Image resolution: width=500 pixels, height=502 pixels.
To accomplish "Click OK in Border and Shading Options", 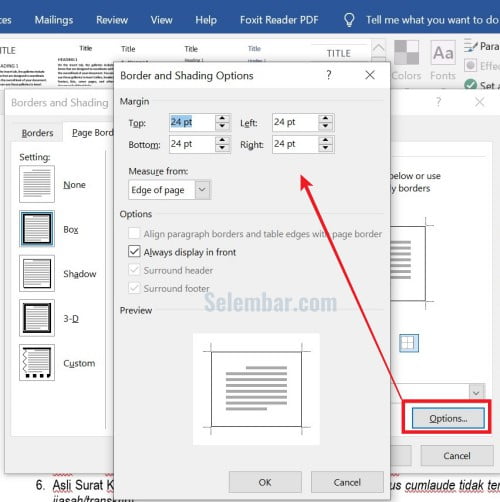I will pos(265,482).
